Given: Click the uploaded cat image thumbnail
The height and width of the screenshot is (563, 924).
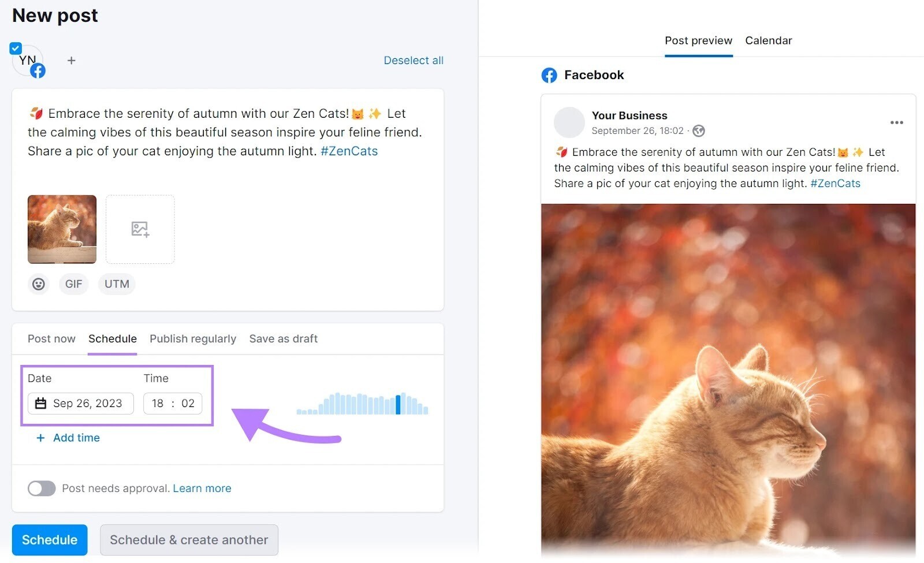Looking at the screenshot, I should click(62, 229).
